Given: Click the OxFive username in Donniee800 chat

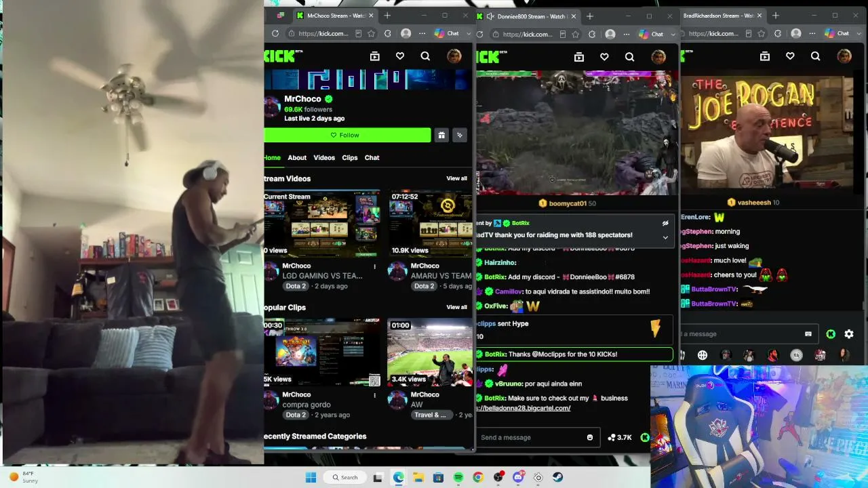Looking at the screenshot, I should click(x=496, y=306).
